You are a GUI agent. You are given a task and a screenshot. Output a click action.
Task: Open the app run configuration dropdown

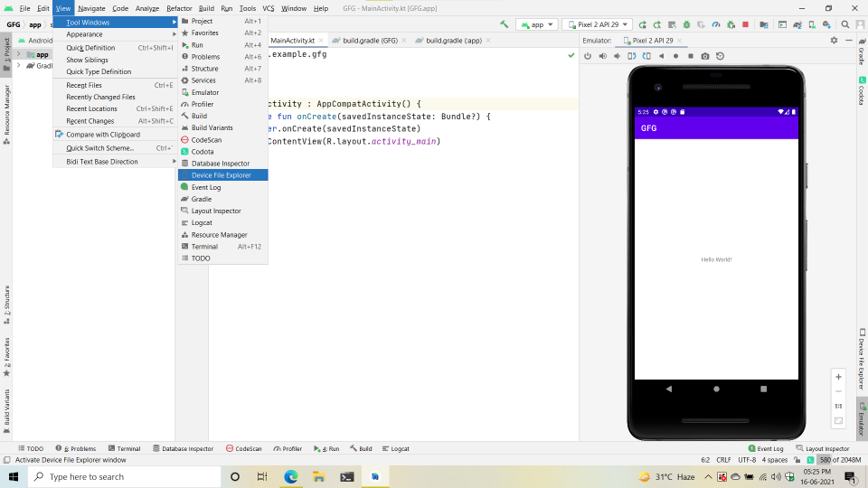point(539,25)
